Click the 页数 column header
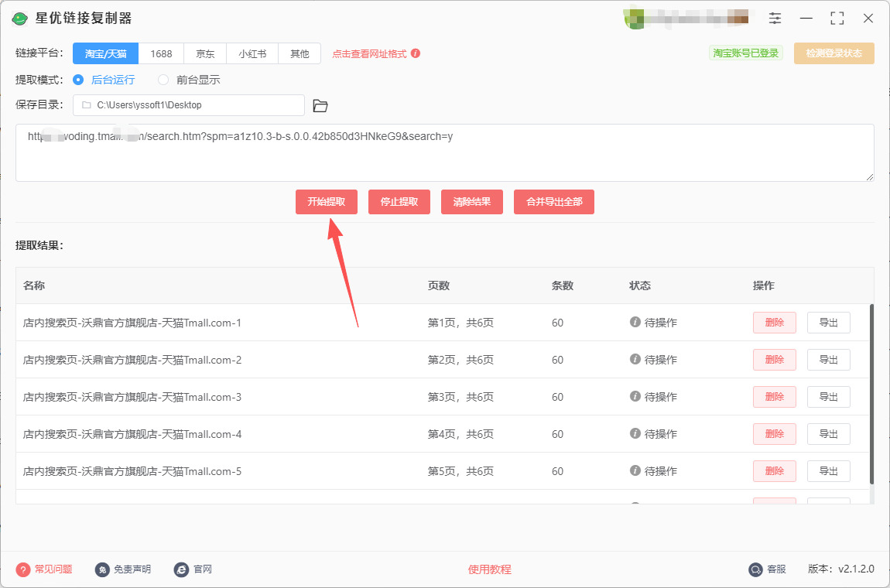This screenshot has width=890, height=588. [439, 285]
